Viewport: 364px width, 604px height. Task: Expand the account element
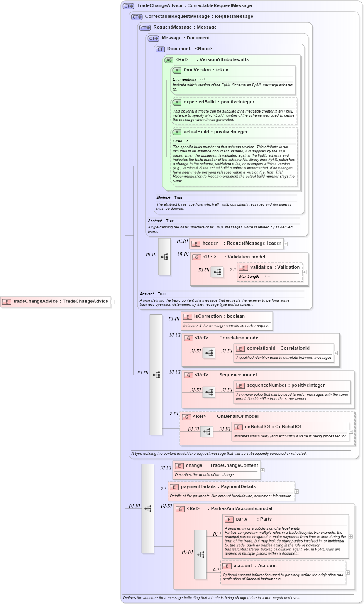coord(348,572)
